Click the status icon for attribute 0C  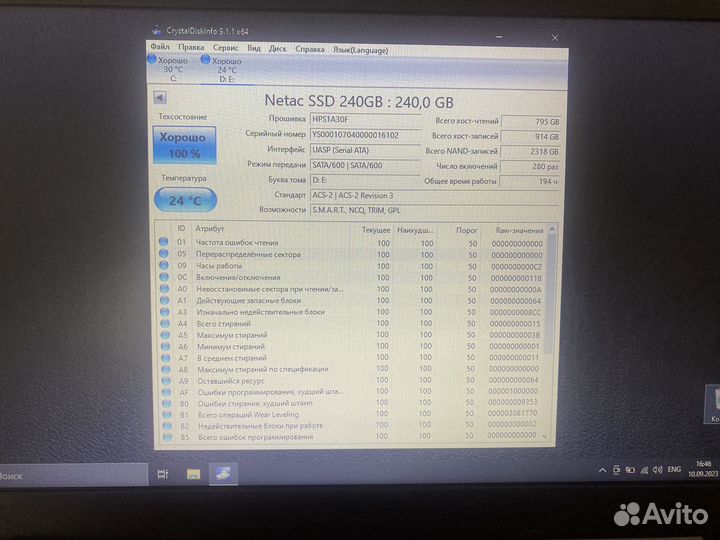click(x=164, y=277)
